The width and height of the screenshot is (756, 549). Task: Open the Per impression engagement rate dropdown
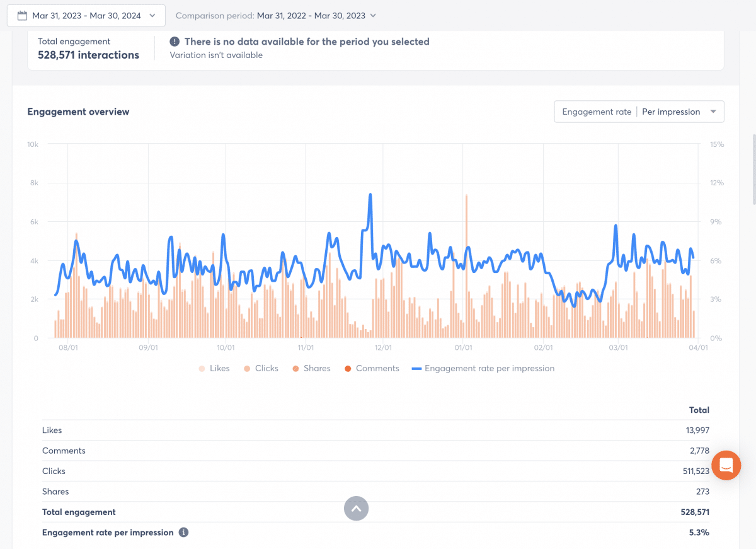click(x=639, y=112)
